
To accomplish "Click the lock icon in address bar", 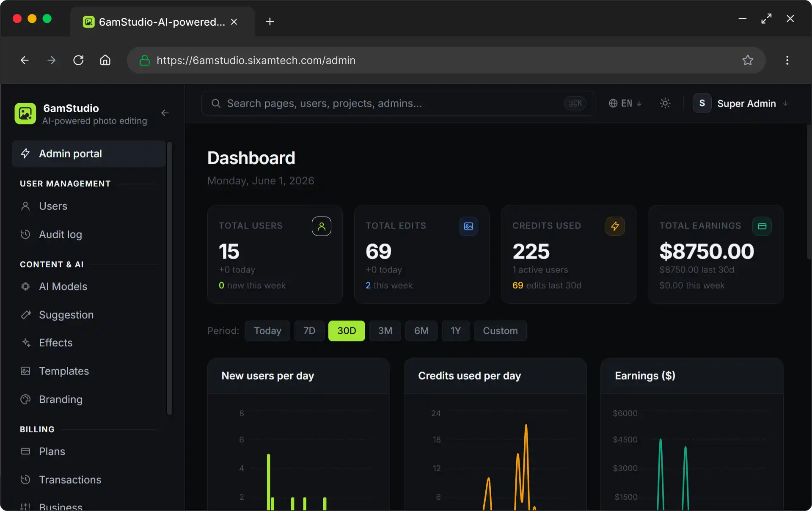I will coord(145,60).
